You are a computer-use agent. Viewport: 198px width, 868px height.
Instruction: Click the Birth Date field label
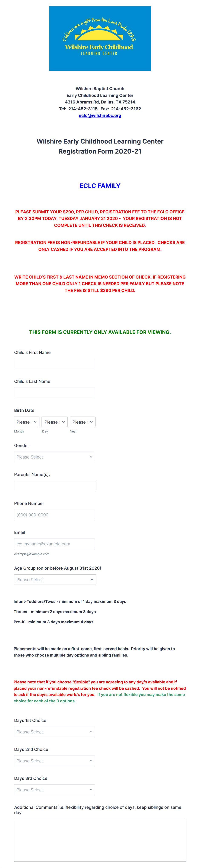(24, 410)
